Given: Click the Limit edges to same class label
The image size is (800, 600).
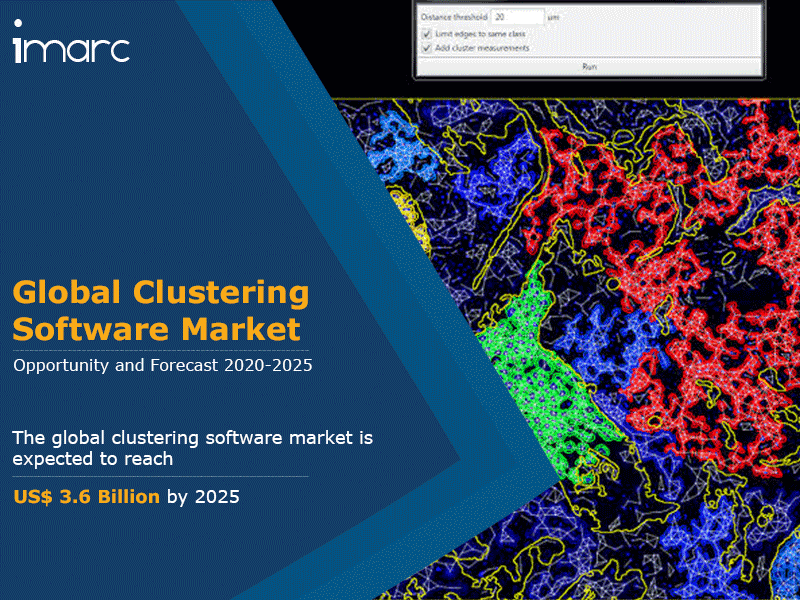Looking at the screenshot, I should (x=480, y=33).
